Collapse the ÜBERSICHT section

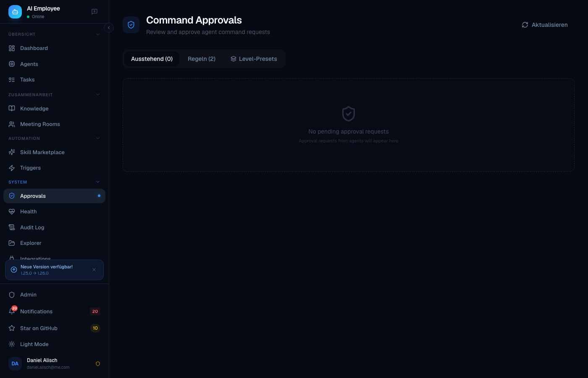coord(98,34)
